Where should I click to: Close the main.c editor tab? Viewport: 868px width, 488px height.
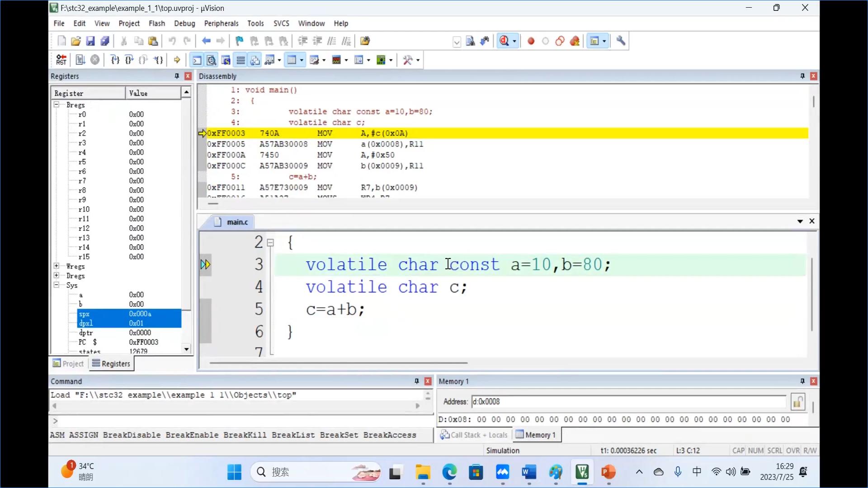[812, 221]
